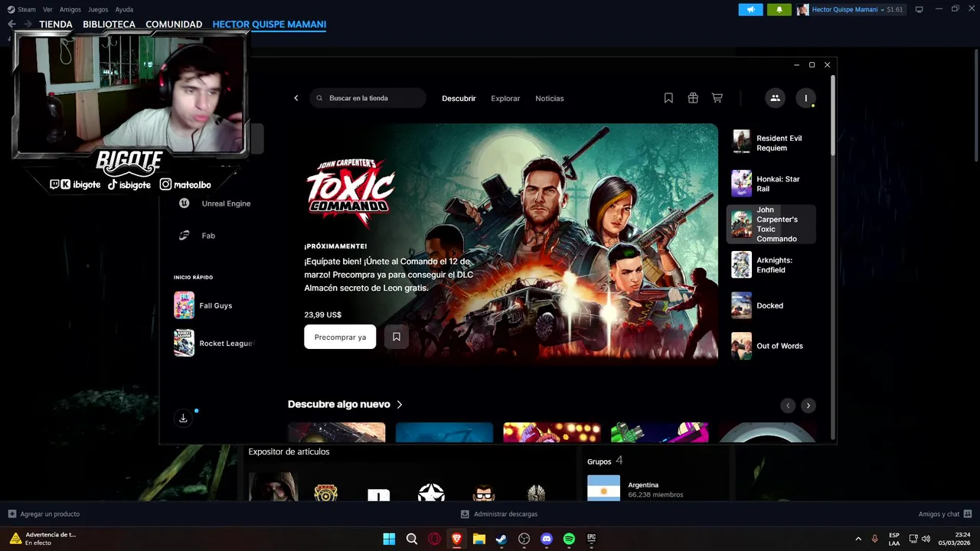The height and width of the screenshot is (551, 980).
Task: Open the Argentina group link
Action: click(643, 484)
